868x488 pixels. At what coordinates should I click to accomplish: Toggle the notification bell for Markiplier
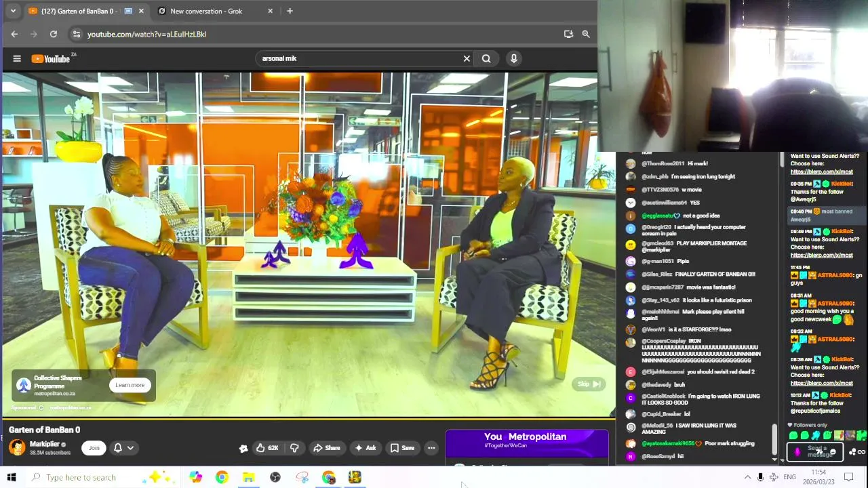point(118,447)
